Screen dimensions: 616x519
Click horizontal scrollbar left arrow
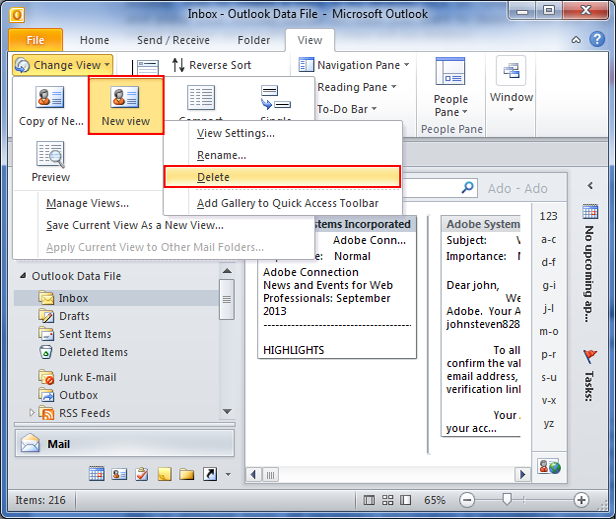(253, 475)
